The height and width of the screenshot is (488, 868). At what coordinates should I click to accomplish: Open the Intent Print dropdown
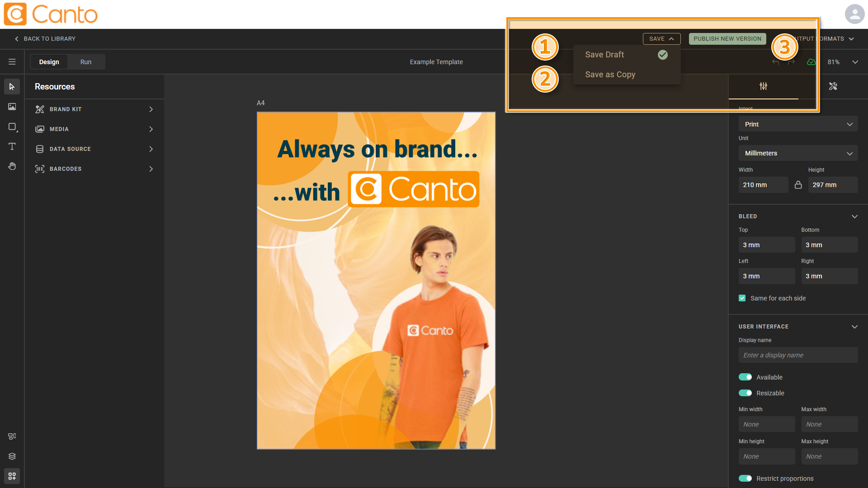pos(798,124)
